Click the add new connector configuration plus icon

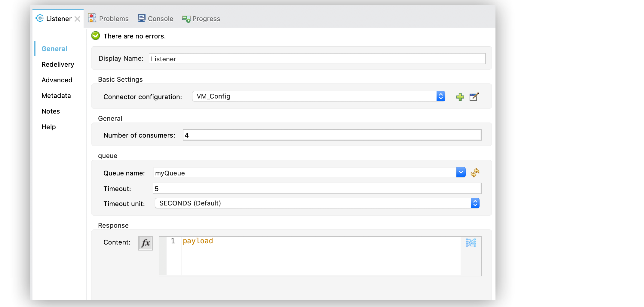click(460, 97)
